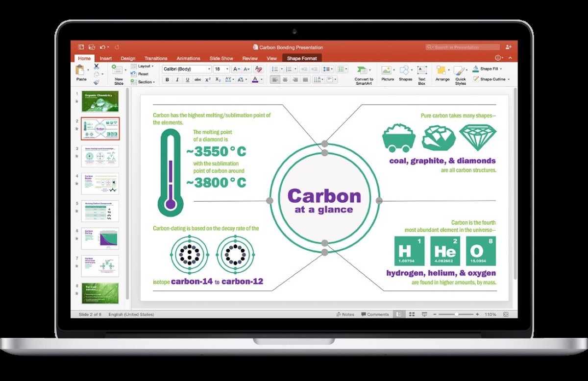Screen dimensions: 588x381
Task: Click the Arrange icon
Action: [441, 70]
